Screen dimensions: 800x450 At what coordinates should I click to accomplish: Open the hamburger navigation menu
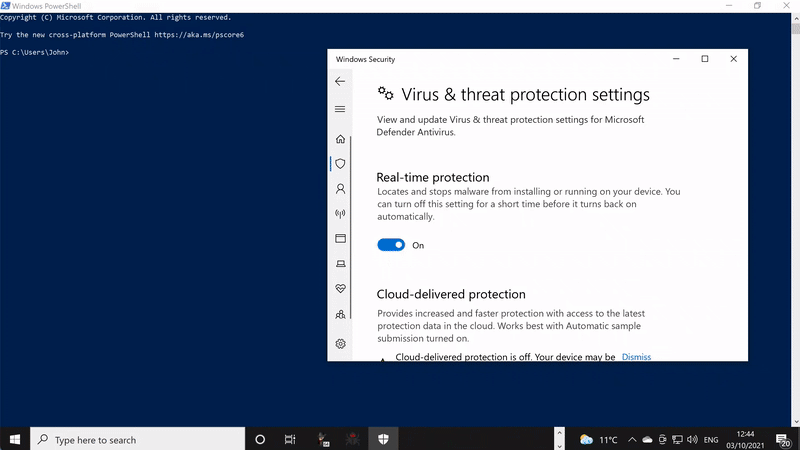click(x=340, y=109)
